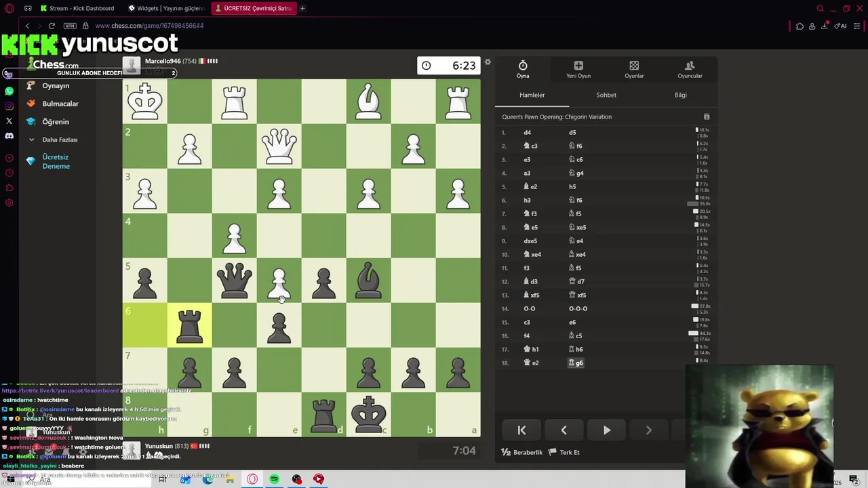Offer a draw with Beraberlik
The width and height of the screenshot is (868, 488).
point(522,452)
